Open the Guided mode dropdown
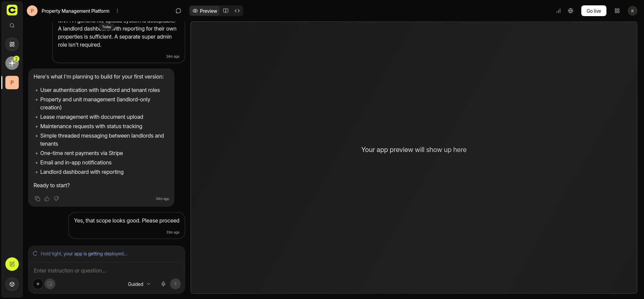 (139, 284)
